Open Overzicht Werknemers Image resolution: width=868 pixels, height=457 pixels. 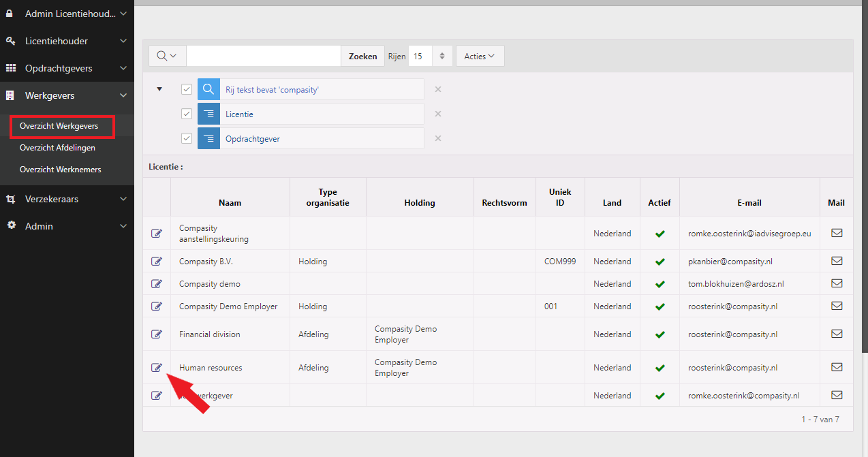pos(60,170)
